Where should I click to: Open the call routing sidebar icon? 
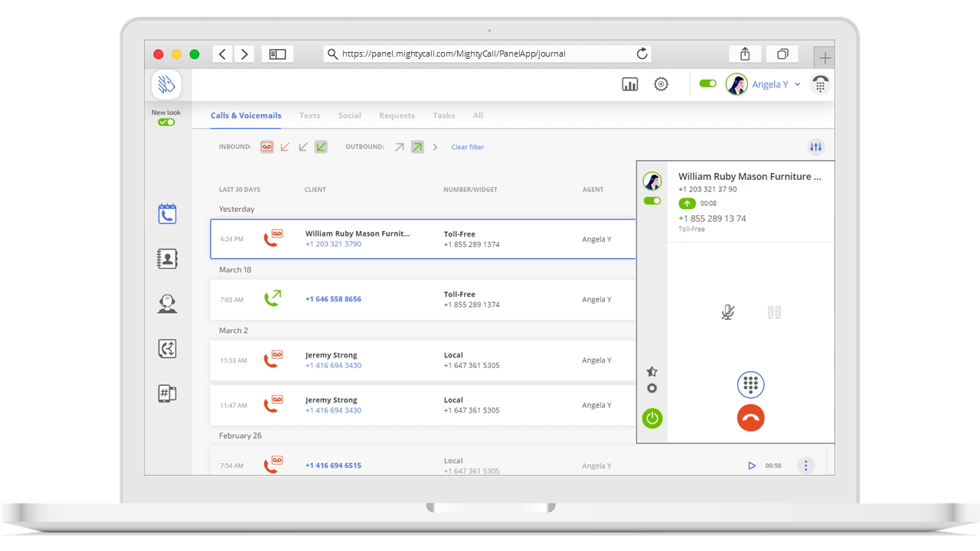[167, 348]
